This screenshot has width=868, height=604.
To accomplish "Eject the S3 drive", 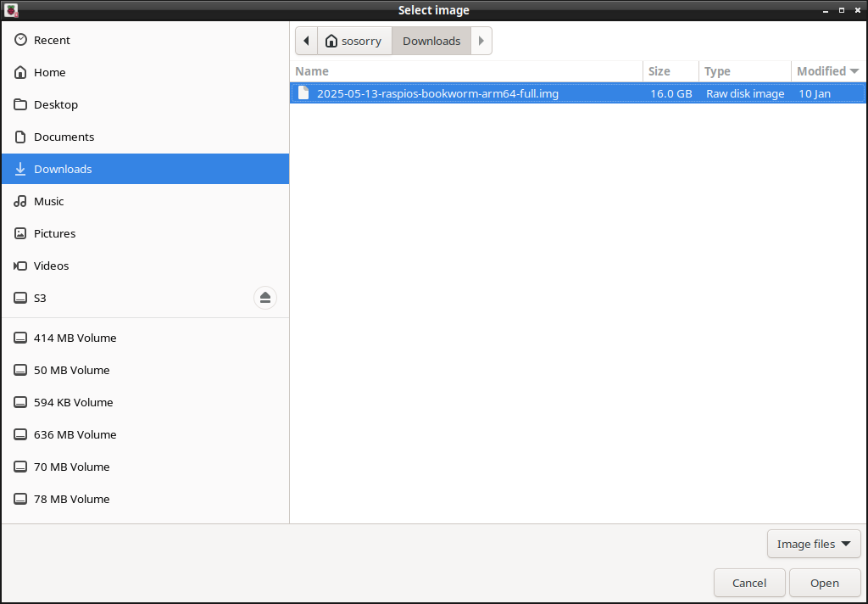I will pyautogui.click(x=265, y=298).
